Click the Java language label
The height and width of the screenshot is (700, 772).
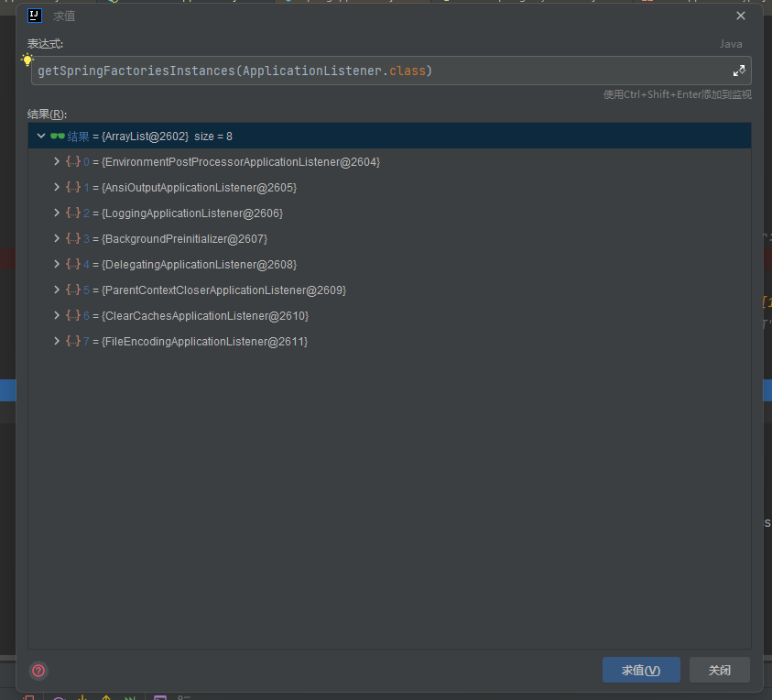731,44
